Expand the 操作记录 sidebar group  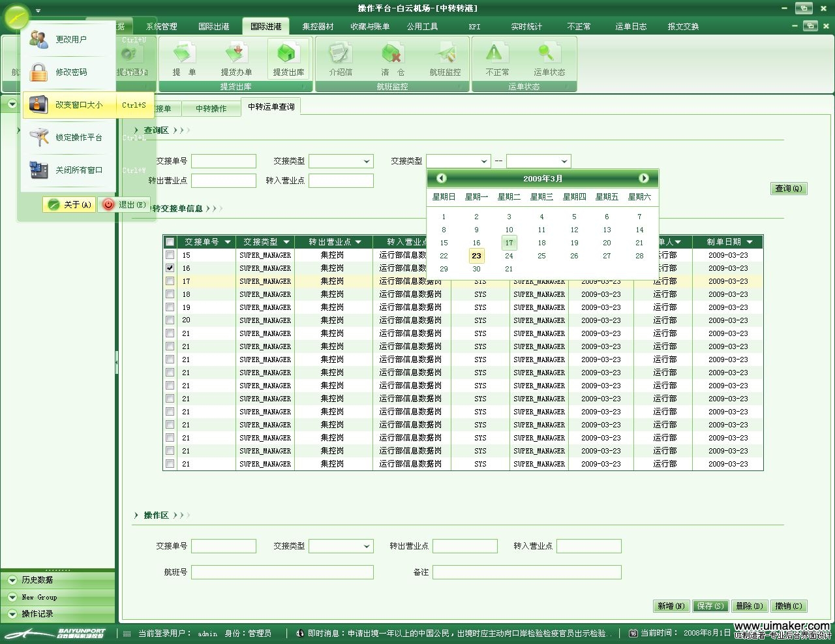pyautogui.click(x=57, y=614)
